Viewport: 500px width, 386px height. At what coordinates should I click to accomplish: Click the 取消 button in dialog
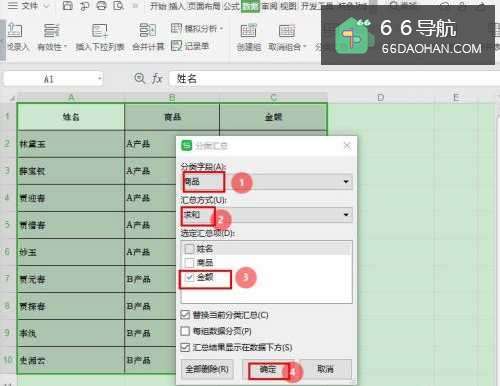[325, 369]
